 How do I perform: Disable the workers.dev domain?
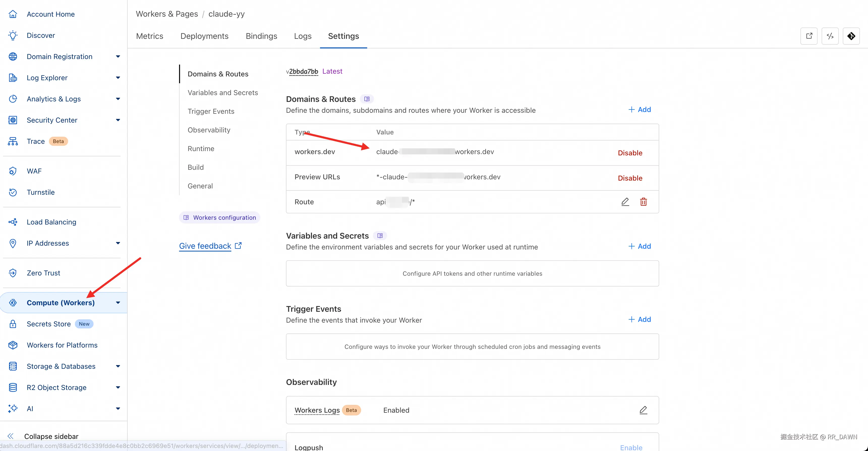[x=630, y=153]
